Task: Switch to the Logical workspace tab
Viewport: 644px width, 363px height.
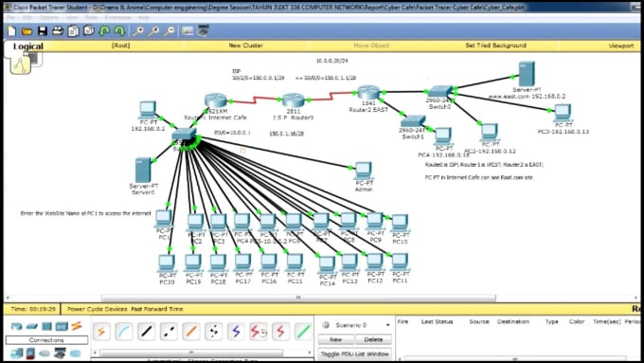Action: [27, 46]
